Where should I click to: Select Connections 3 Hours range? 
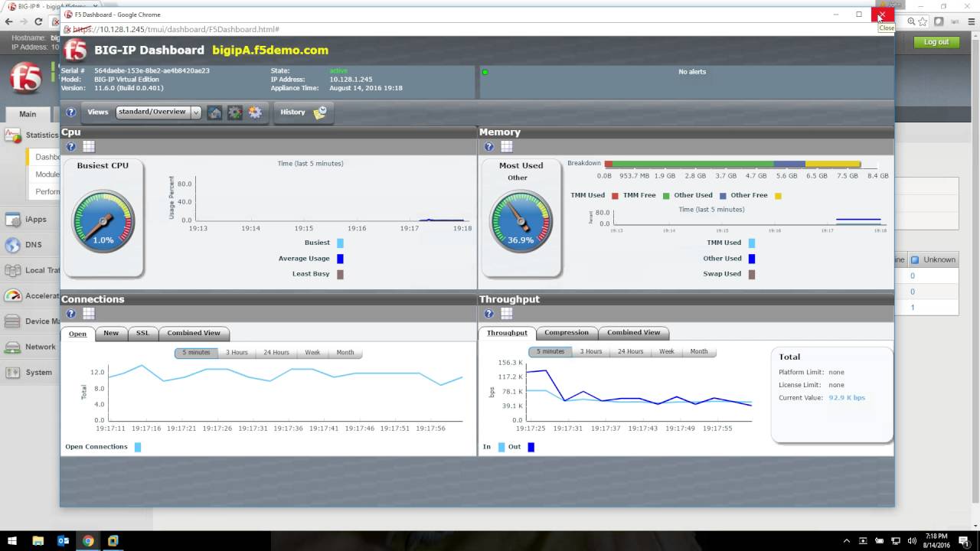237,353
